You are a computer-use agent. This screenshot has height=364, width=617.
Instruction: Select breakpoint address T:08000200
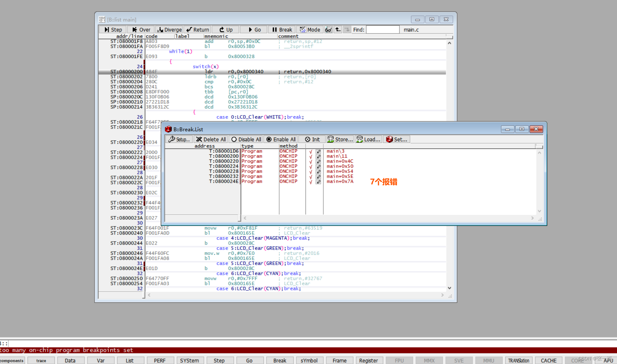[x=223, y=156]
